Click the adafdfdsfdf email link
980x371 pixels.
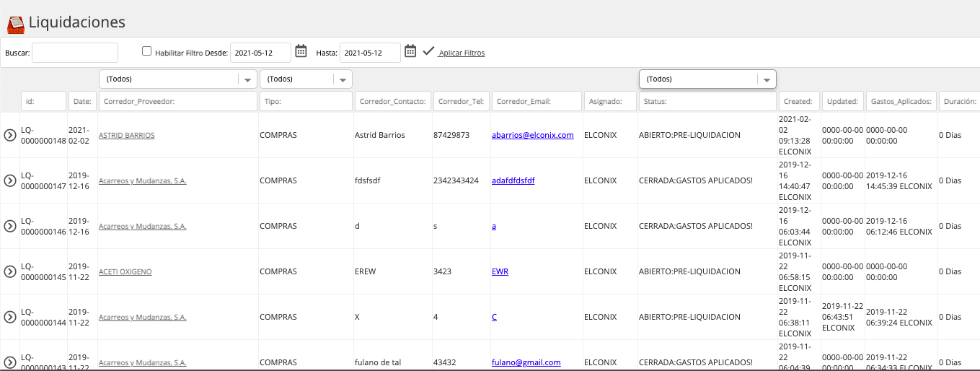[x=513, y=180]
